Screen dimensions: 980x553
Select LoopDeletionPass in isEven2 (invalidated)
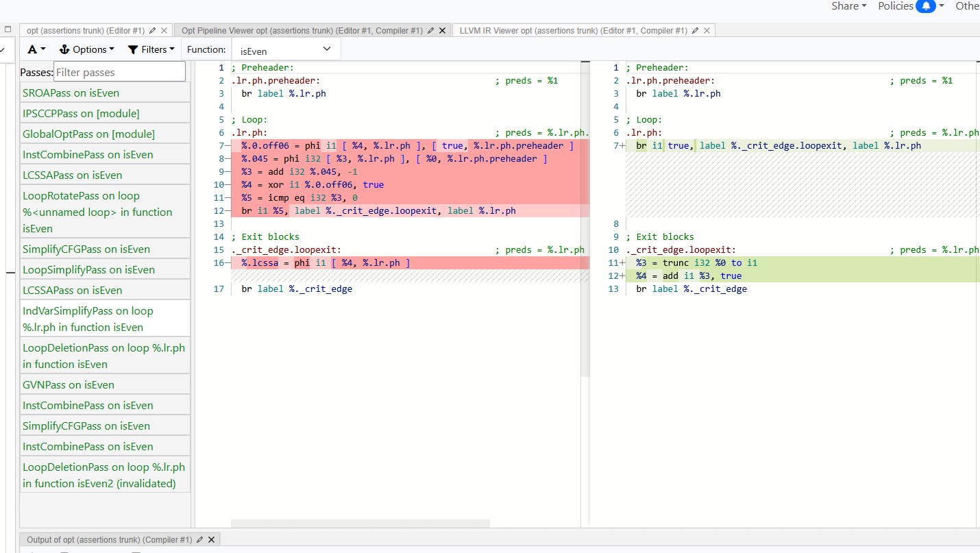point(105,476)
